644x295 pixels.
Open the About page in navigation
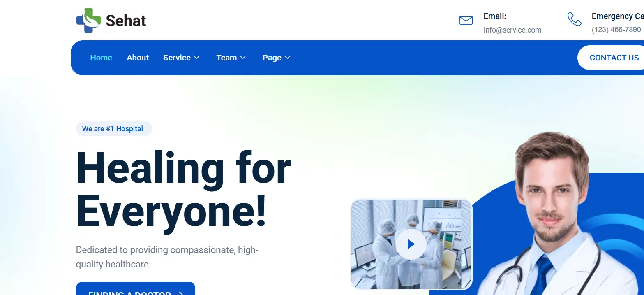[138, 58]
